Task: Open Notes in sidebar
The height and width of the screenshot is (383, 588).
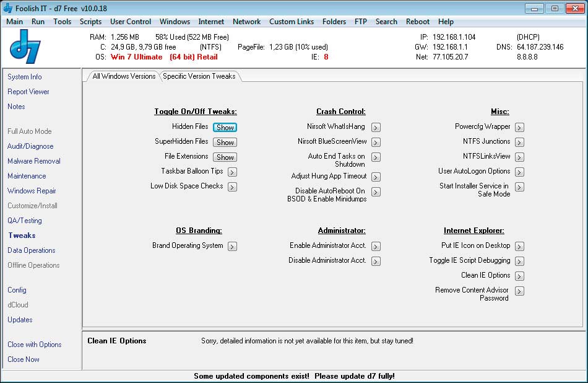Action: pyautogui.click(x=16, y=107)
